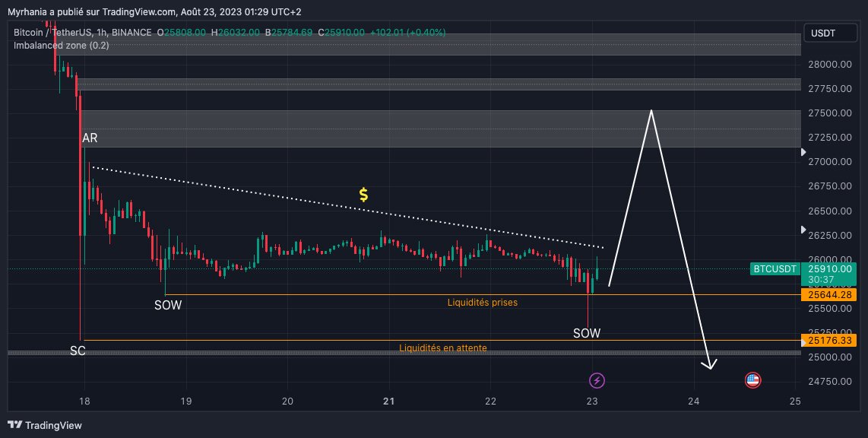
Task: Click the purple lightning event icon
Action: (x=596, y=380)
